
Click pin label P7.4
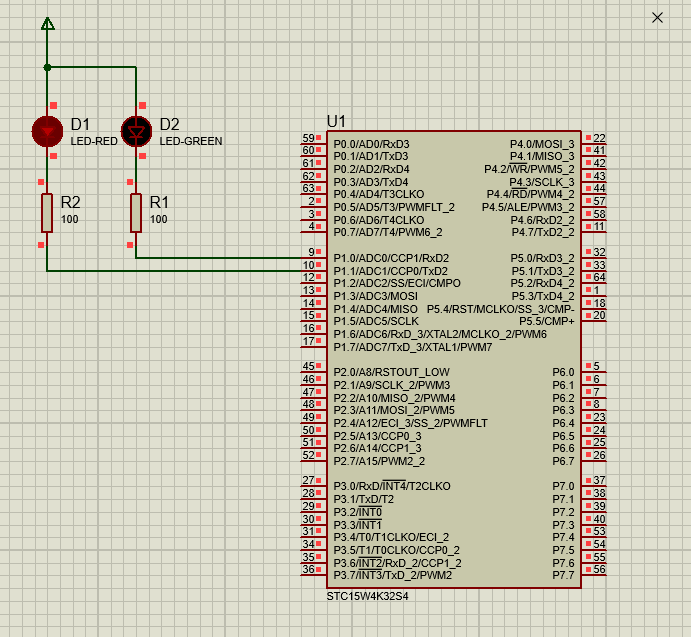click(564, 537)
